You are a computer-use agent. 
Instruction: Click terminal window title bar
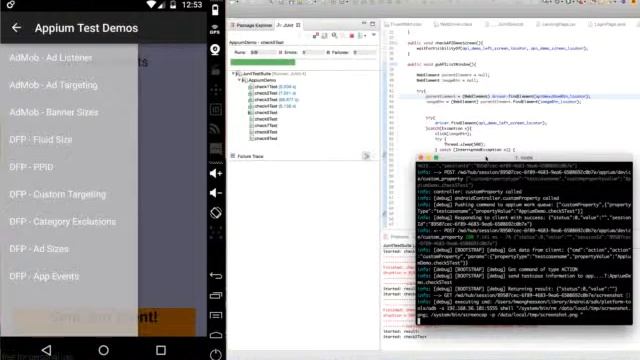(x=524, y=158)
